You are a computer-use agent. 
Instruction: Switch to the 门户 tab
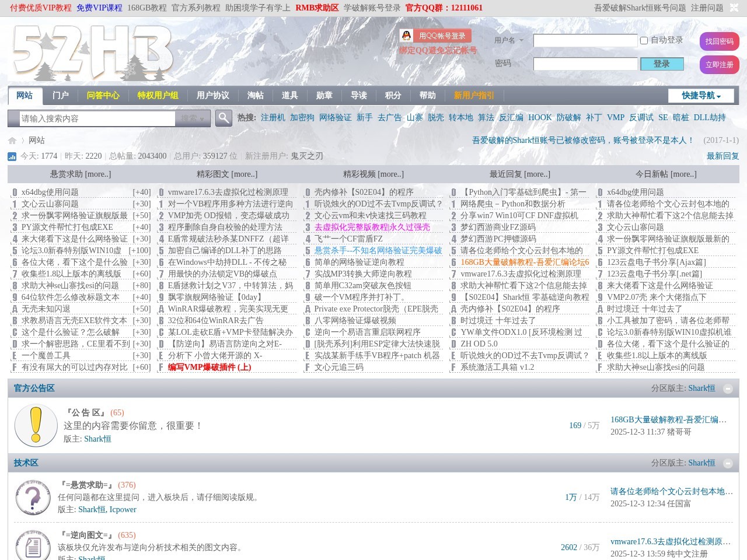pos(61,95)
